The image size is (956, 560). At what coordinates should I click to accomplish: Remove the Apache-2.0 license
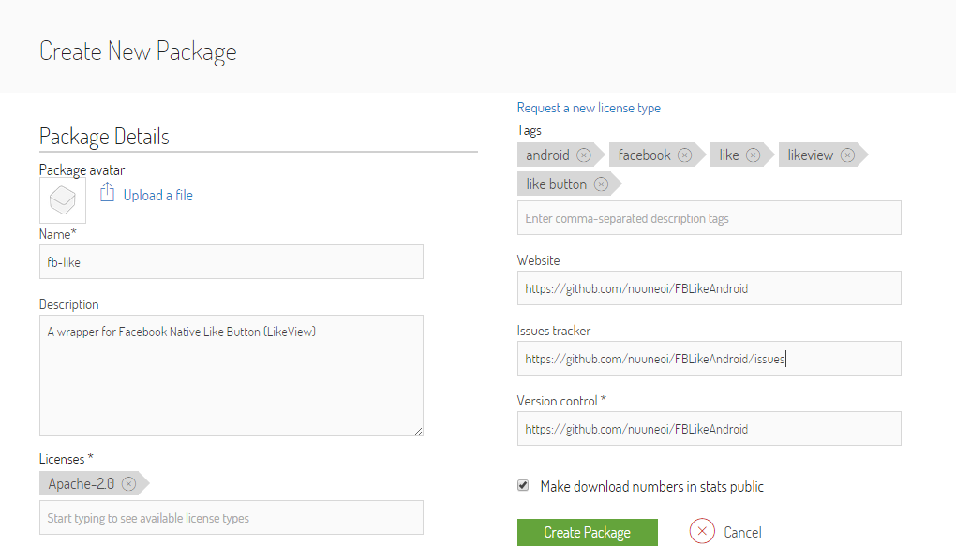(x=128, y=484)
